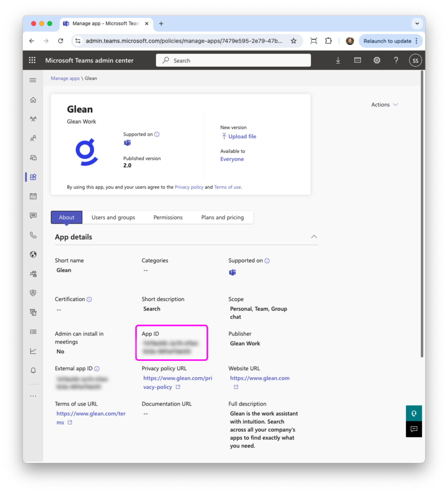Viewport: 448px width, 493px height.
Task: Open the glean.com privacy-policy URL
Action: point(178,383)
